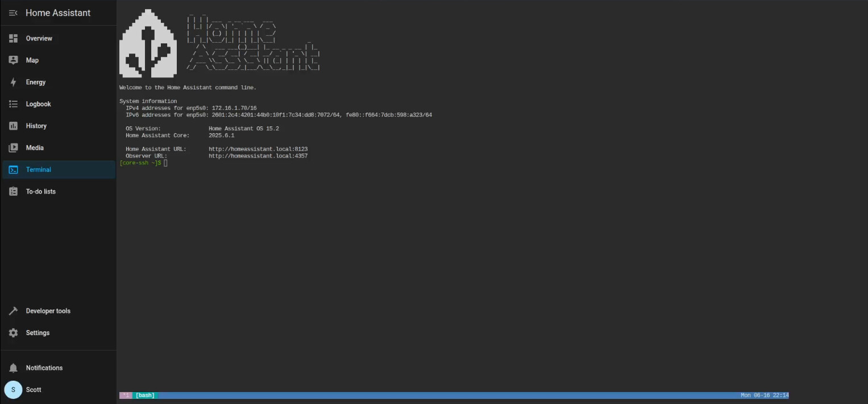Select the Terminal sidebar item
This screenshot has height=404, width=868.
coord(59,170)
